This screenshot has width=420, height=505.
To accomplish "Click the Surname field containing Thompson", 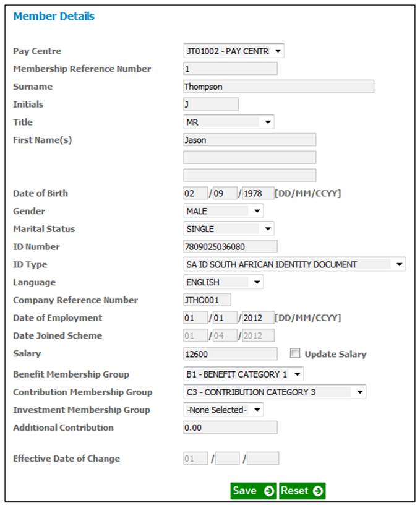I will pyautogui.click(x=278, y=86).
